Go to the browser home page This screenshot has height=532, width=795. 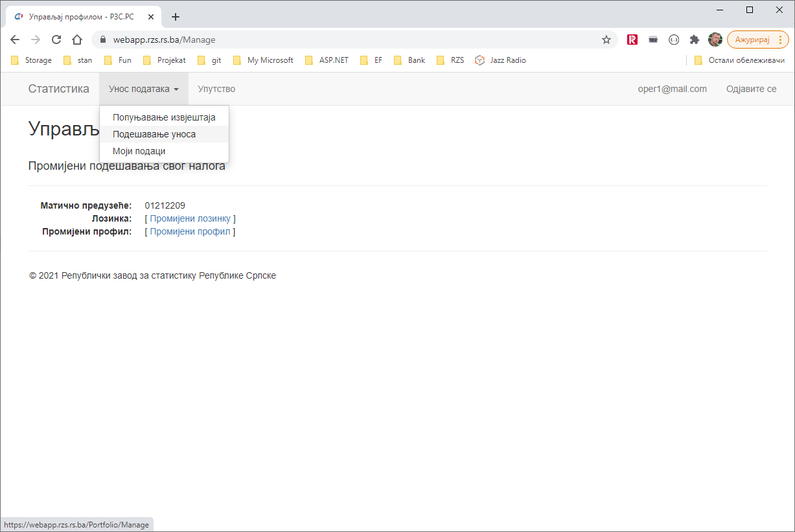(77, 40)
